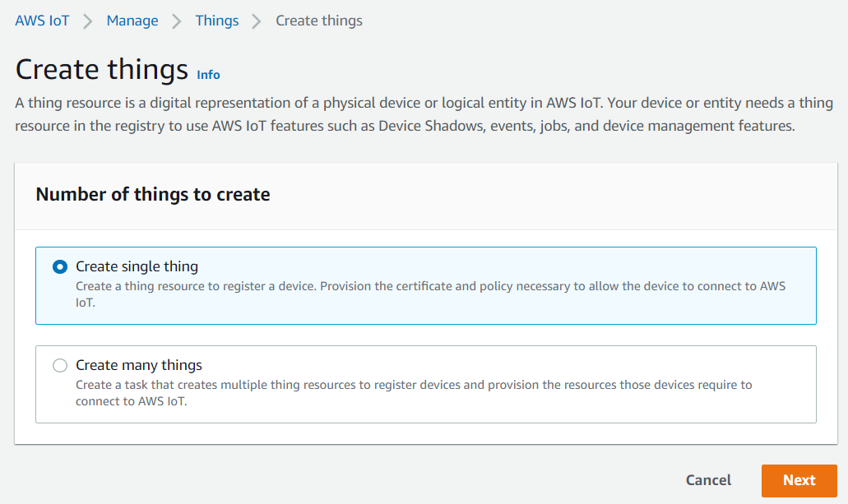Click the "Create single thing" option label

coord(137,266)
